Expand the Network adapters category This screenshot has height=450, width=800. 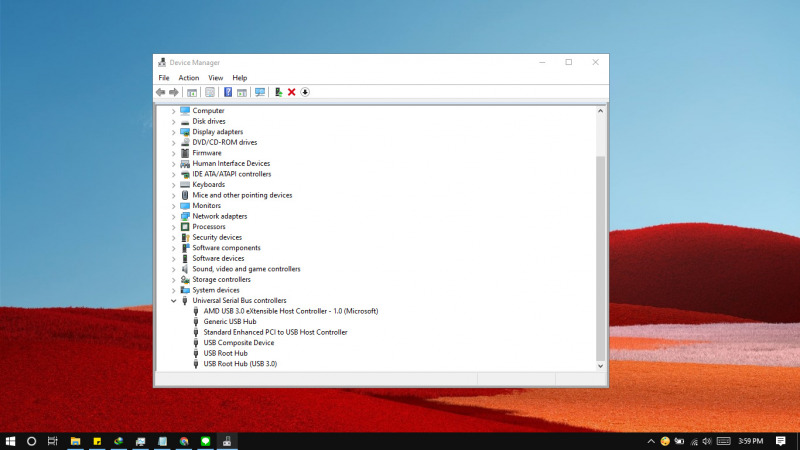coord(173,216)
